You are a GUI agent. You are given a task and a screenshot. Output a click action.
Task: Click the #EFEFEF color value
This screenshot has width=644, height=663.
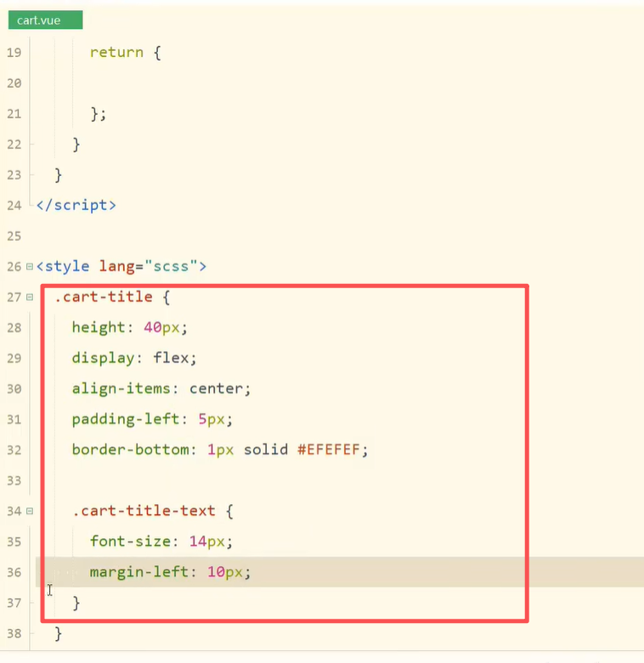328,450
